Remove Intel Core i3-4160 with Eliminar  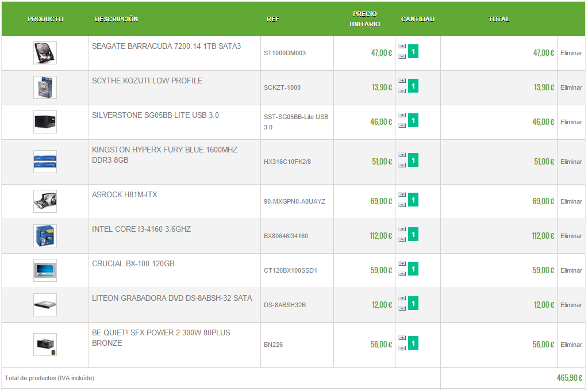571,236
